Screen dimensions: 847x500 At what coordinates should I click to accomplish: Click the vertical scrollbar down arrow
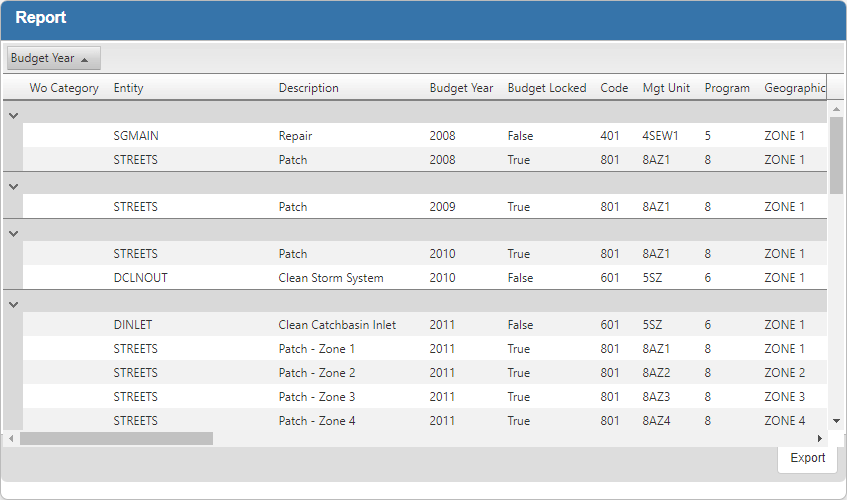(x=836, y=421)
